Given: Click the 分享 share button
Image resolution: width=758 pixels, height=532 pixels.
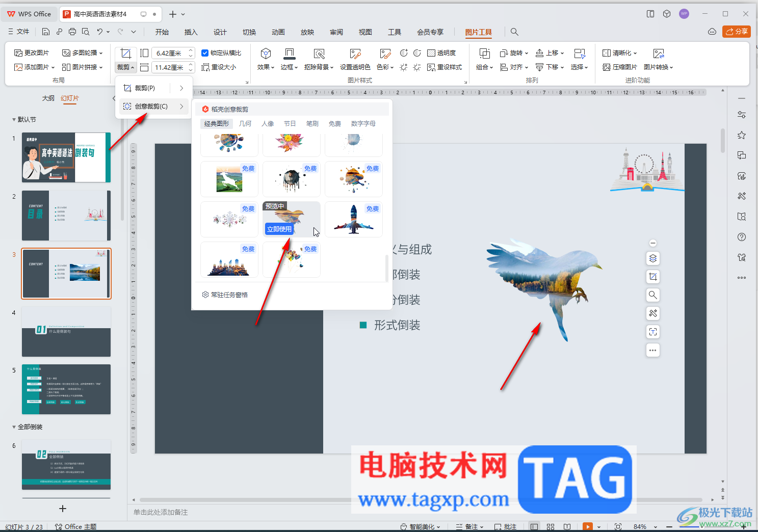Looking at the screenshot, I should pyautogui.click(x=737, y=32).
